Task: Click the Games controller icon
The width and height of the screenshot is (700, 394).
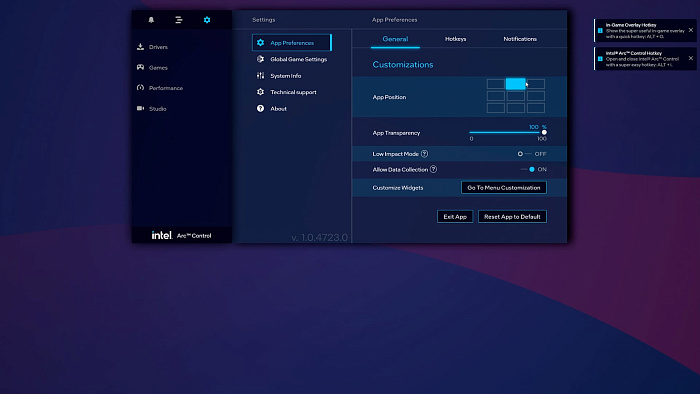Action: pyautogui.click(x=140, y=67)
